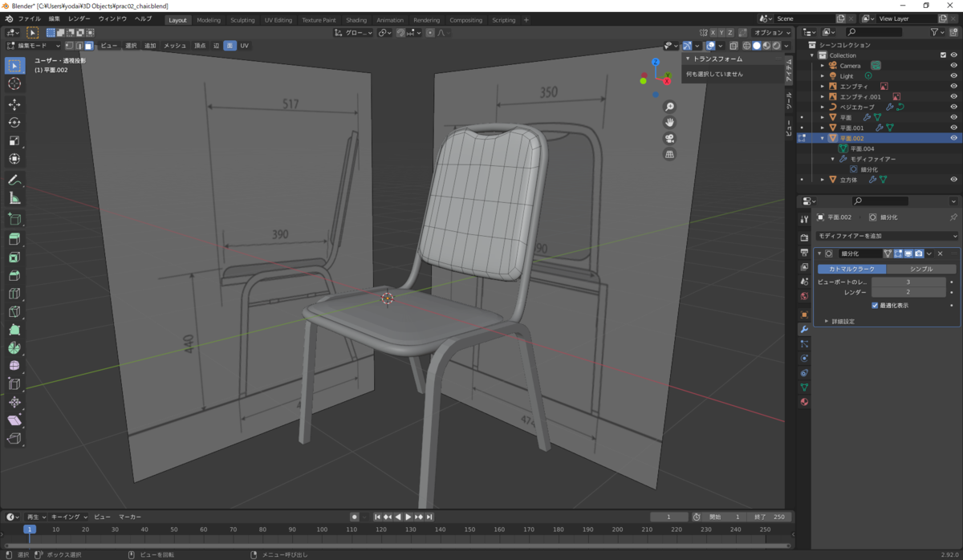The width and height of the screenshot is (963, 560).
Task: Enable edge select mode
Action: click(79, 46)
